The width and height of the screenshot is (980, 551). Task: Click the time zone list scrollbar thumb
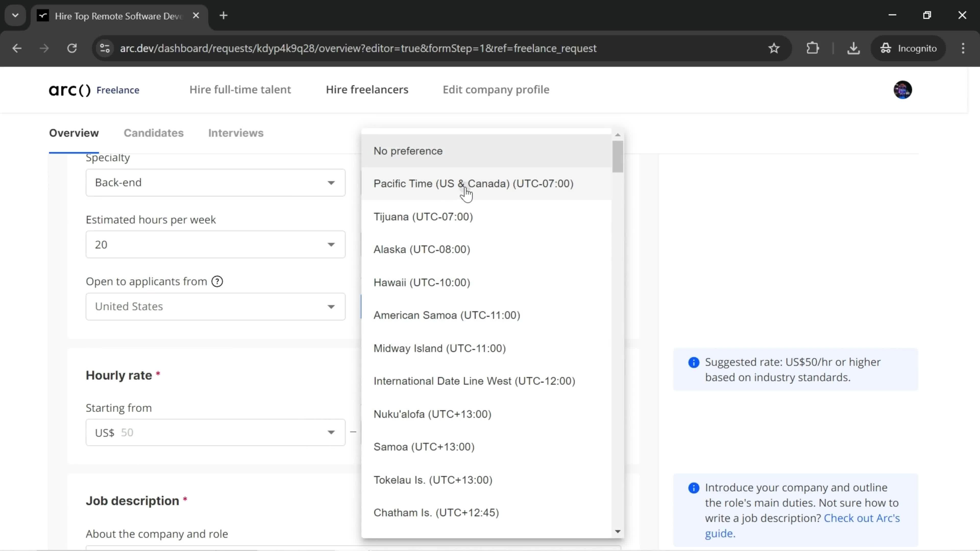point(617,156)
